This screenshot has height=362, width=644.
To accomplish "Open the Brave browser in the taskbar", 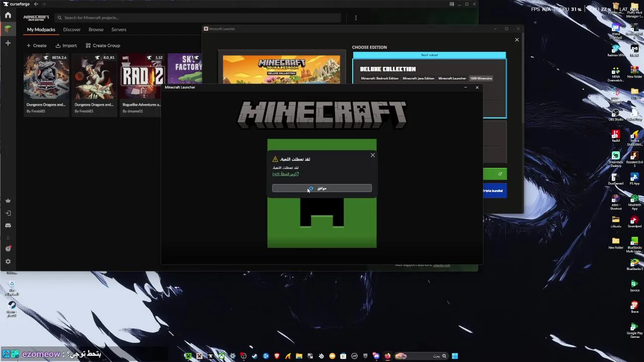I will (x=277, y=356).
